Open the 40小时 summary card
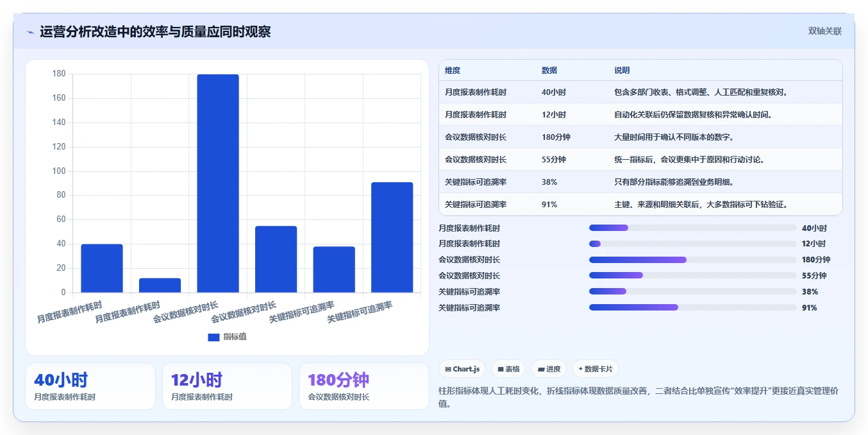This screenshot has height=435, width=868. click(x=90, y=386)
